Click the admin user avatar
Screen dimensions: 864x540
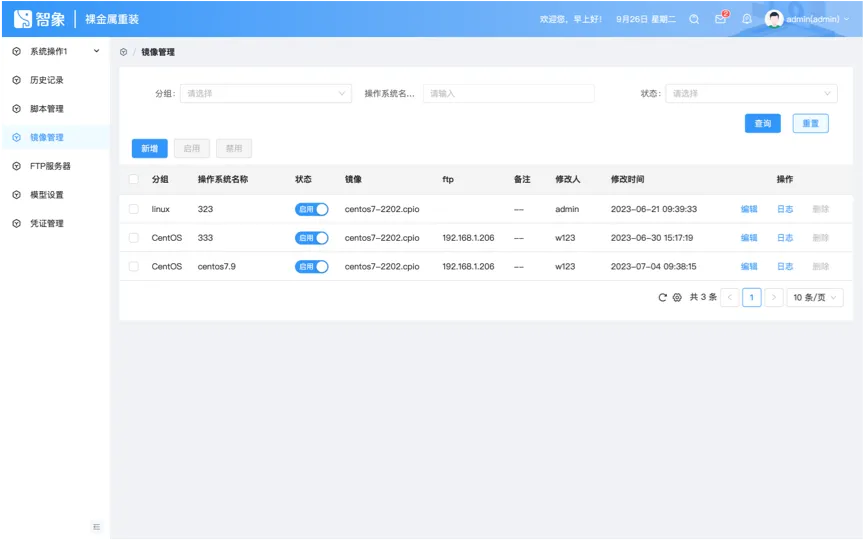[x=774, y=19]
